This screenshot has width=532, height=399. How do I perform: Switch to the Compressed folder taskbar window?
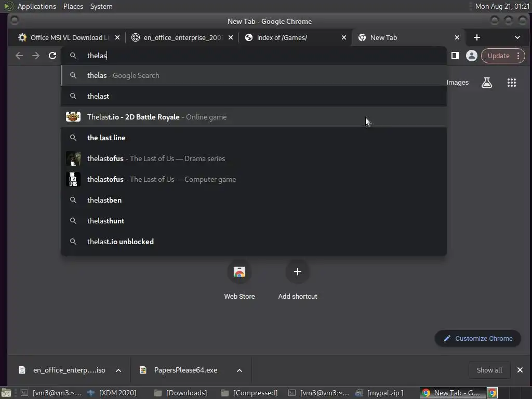[x=249, y=393]
